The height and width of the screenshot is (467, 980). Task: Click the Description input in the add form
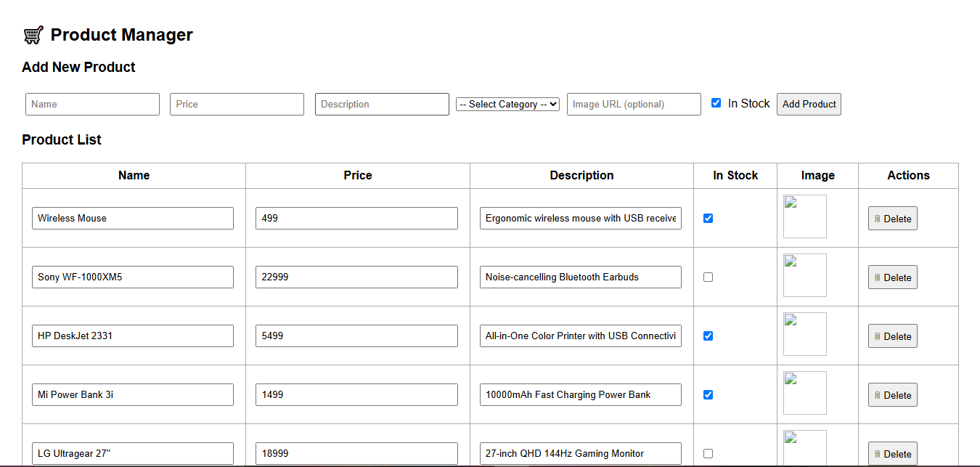pyautogui.click(x=381, y=104)
